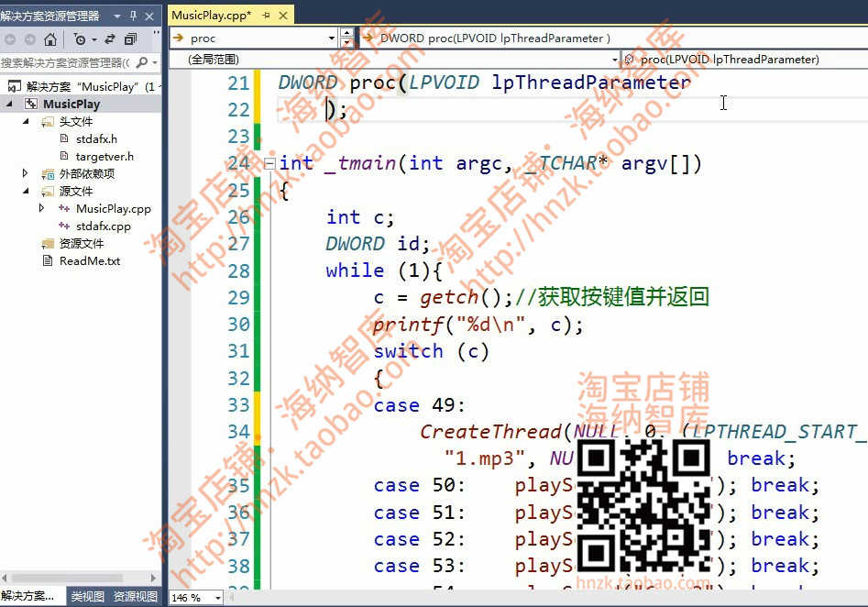Click the search magnifier icon in Solution Explorer
Viewport: 868px width, 607px height.
(x=142, y=62)
